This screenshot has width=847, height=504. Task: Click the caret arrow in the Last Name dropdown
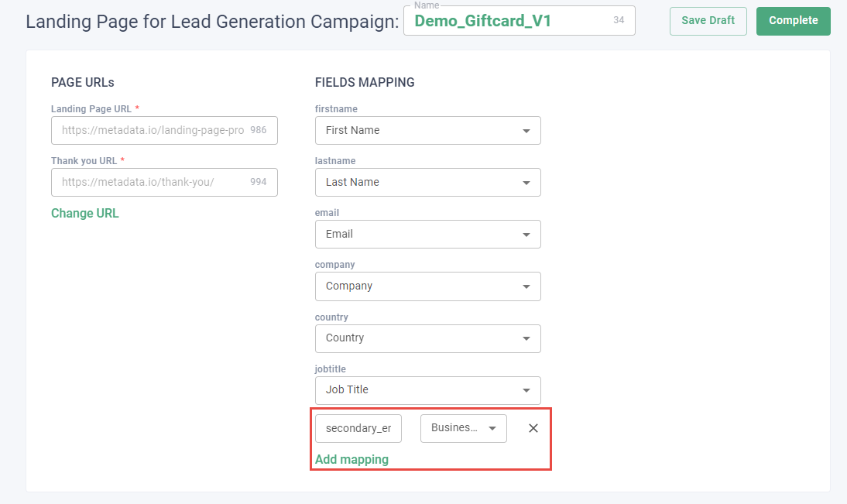526,183
